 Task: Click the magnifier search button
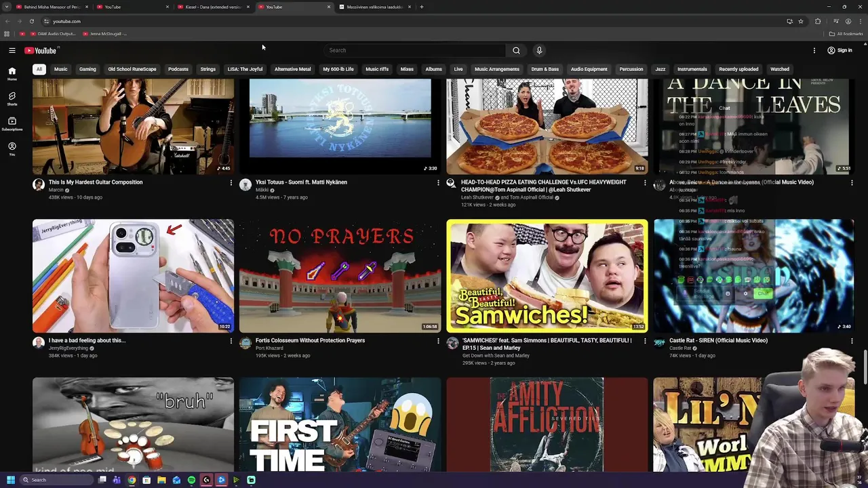point(516,50)
